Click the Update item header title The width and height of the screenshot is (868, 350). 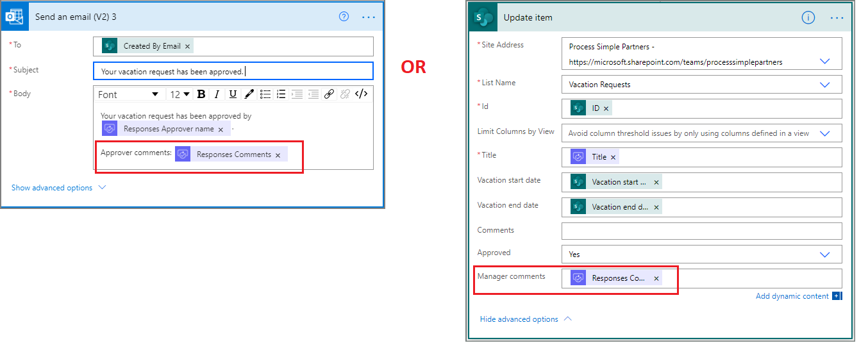pos(528,18)
